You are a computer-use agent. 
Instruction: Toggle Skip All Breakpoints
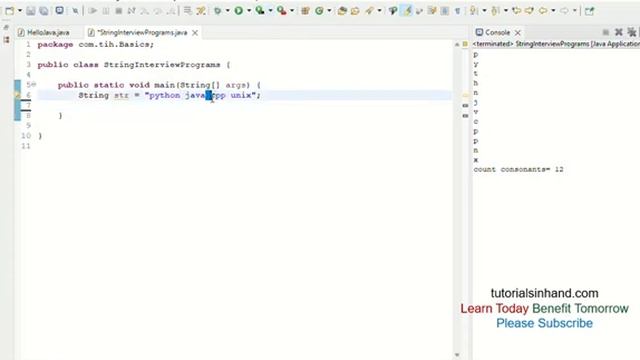click(75, 11)
